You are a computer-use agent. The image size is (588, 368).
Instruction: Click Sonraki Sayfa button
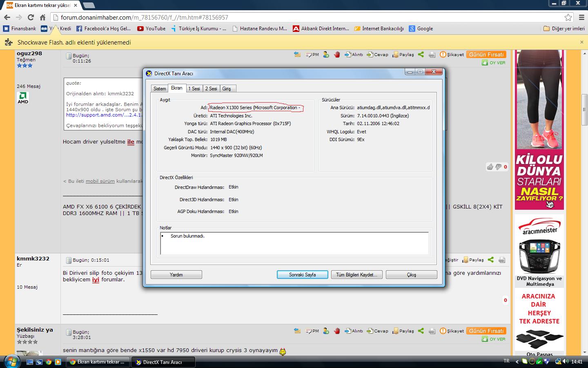[x=303, y=275]
